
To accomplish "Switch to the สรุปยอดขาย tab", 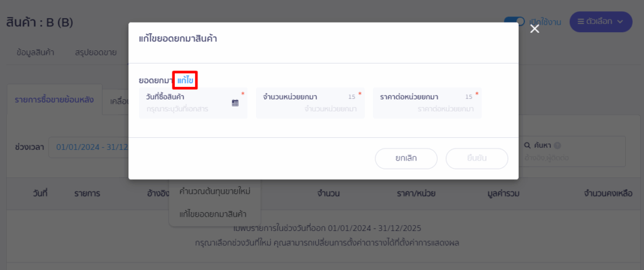I will click(96, 53).
